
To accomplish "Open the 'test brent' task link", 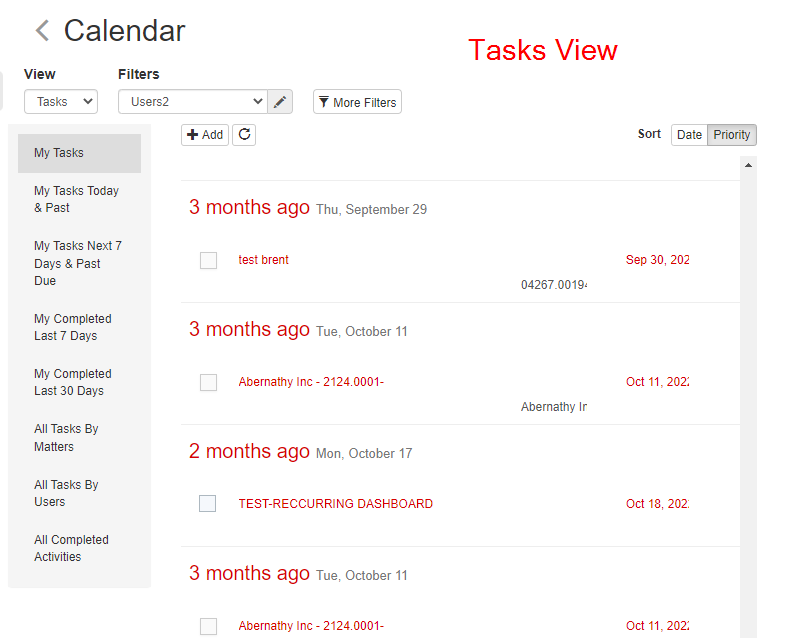I will click(x=263, y=260).
